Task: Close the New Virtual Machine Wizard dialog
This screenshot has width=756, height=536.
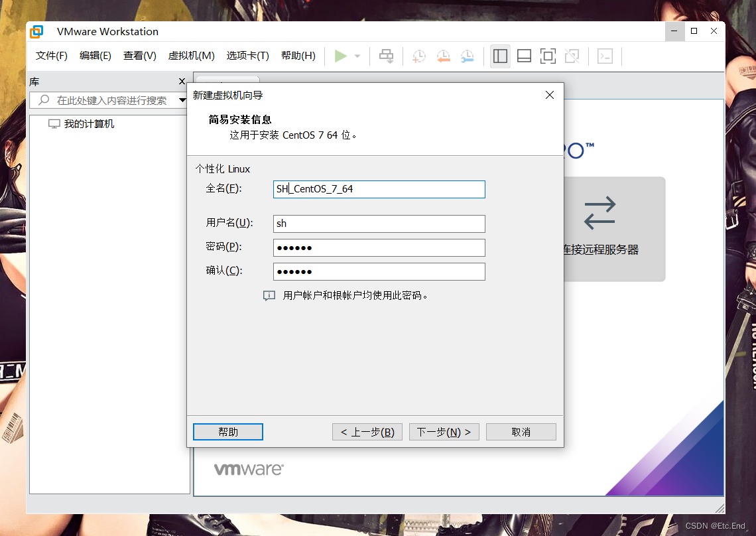Action: (x=550, y=95)
